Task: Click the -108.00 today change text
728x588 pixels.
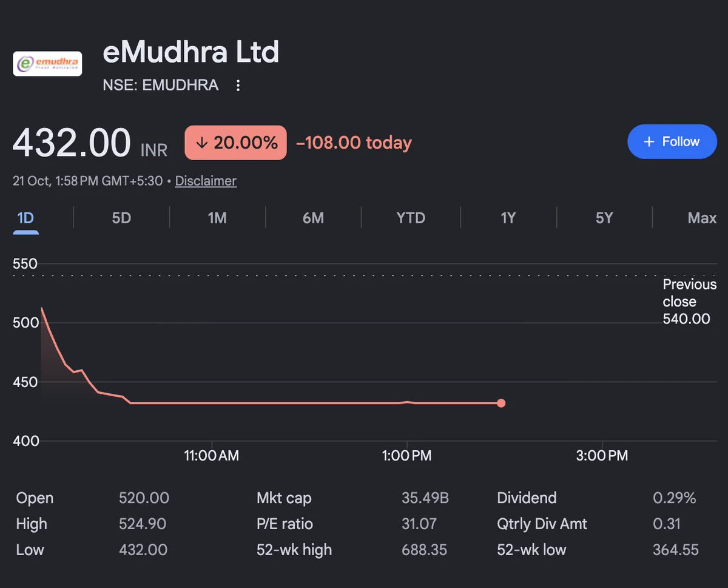Action: click(354, 143)
